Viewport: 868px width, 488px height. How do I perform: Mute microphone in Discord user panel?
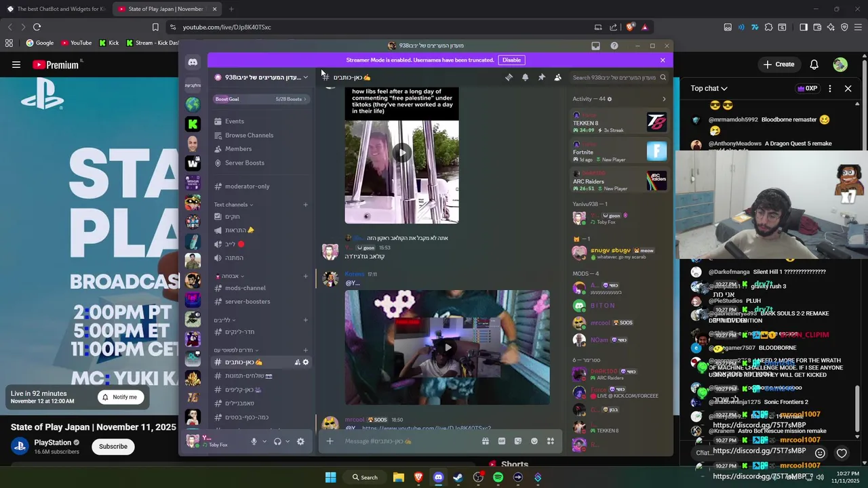tap(254, 441)
